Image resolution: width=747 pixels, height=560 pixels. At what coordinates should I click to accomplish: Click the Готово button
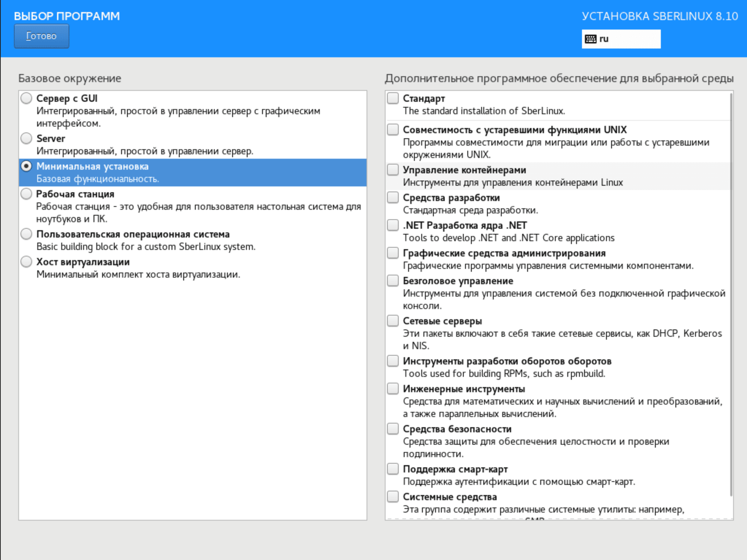[x=41, y=36]
